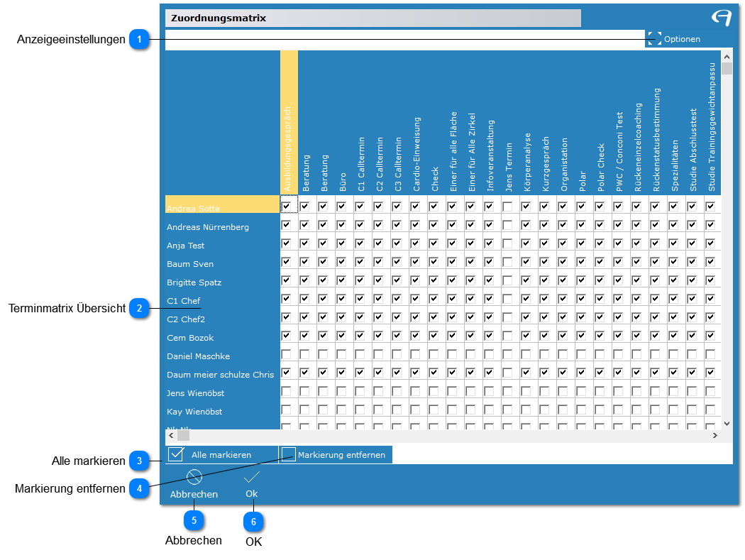Screen dimensions: 745x560
Task: Select the C2 Calltermin column header
Action: pos(380,123)
